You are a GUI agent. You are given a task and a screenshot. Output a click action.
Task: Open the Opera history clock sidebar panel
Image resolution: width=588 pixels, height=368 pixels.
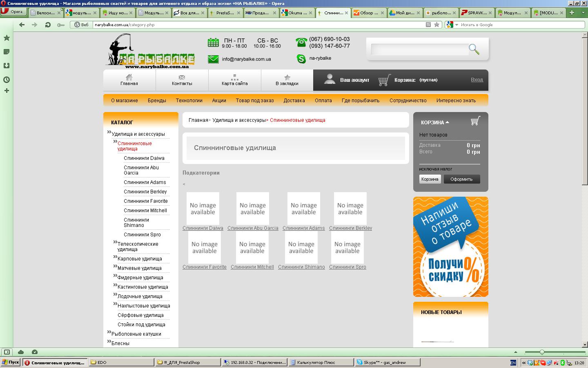click(7, 80)
